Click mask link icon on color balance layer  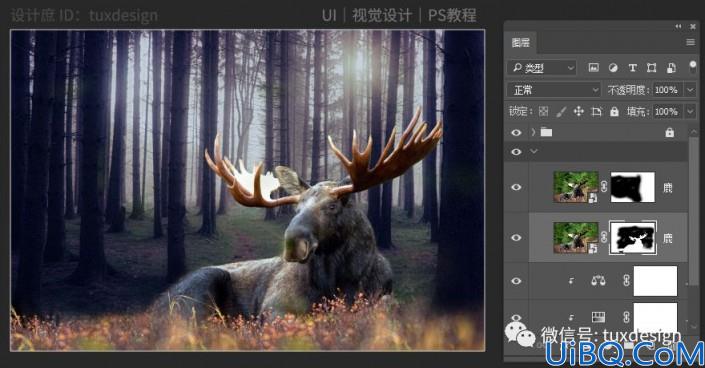[626, 281]
